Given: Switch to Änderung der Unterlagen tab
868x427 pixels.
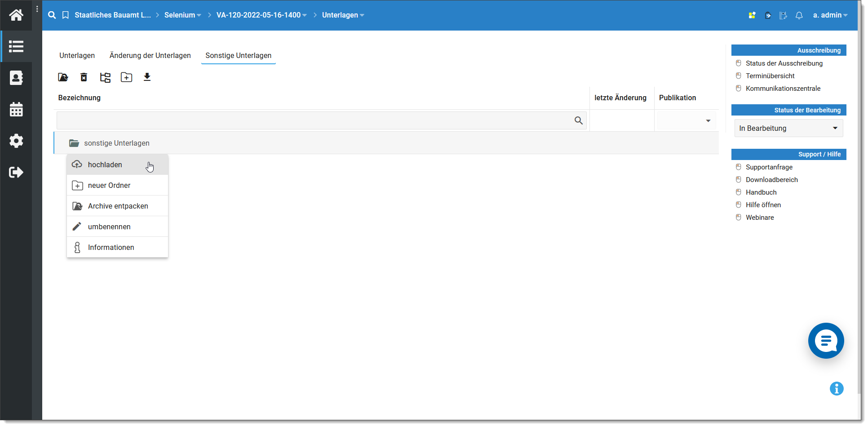Looking at the screenshot, I should 150,55.
